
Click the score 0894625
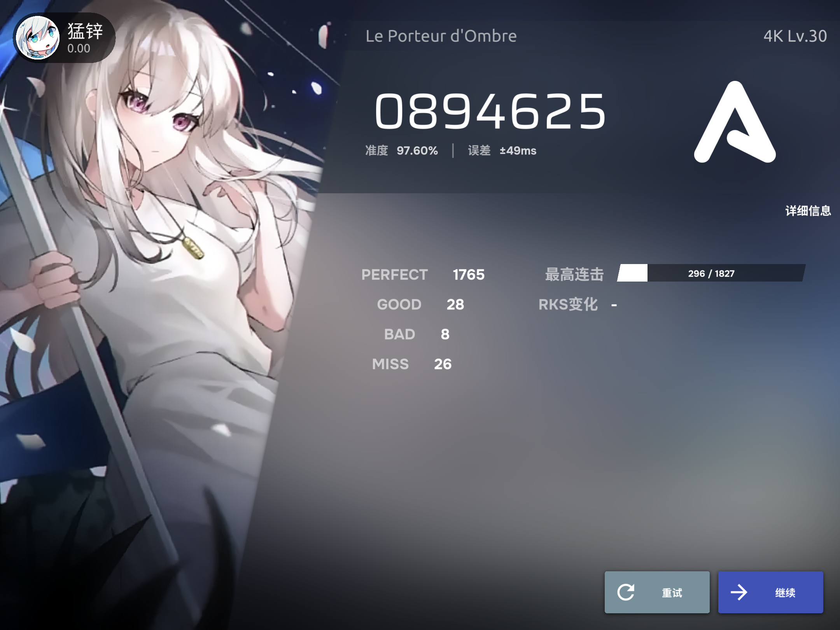click(x=490, y=111)
